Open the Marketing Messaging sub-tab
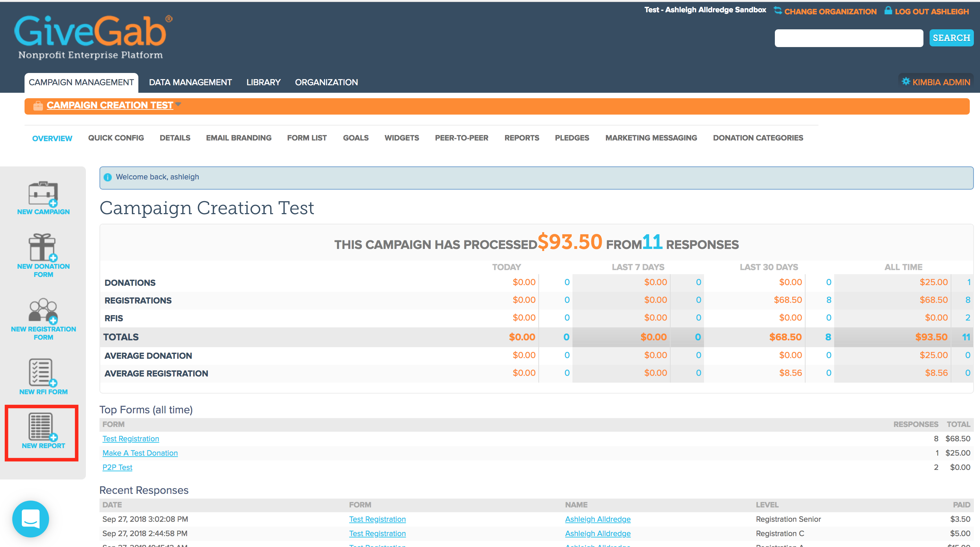 [651, 138]
